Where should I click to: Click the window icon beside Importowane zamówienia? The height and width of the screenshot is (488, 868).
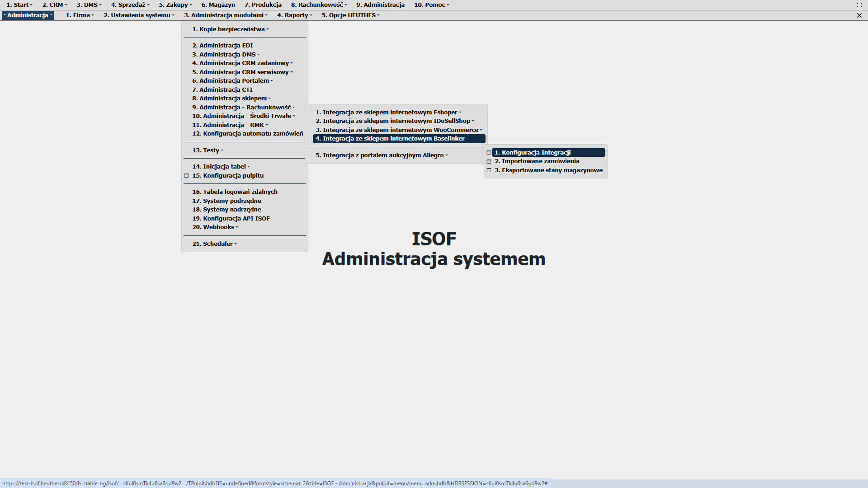(x=489, y=161)
